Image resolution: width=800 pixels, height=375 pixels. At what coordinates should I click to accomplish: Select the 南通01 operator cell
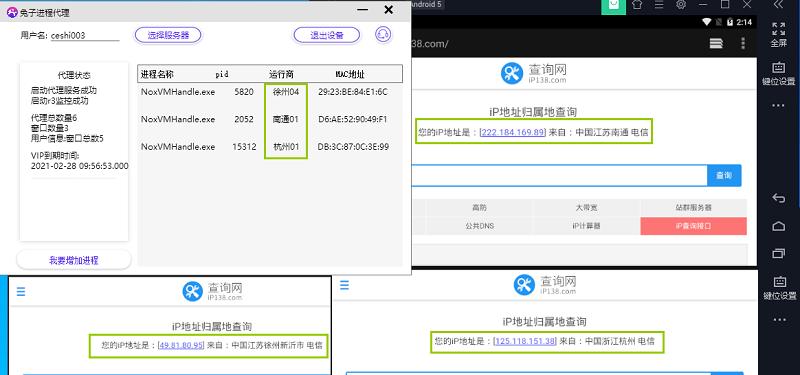[x=286, y=119]
